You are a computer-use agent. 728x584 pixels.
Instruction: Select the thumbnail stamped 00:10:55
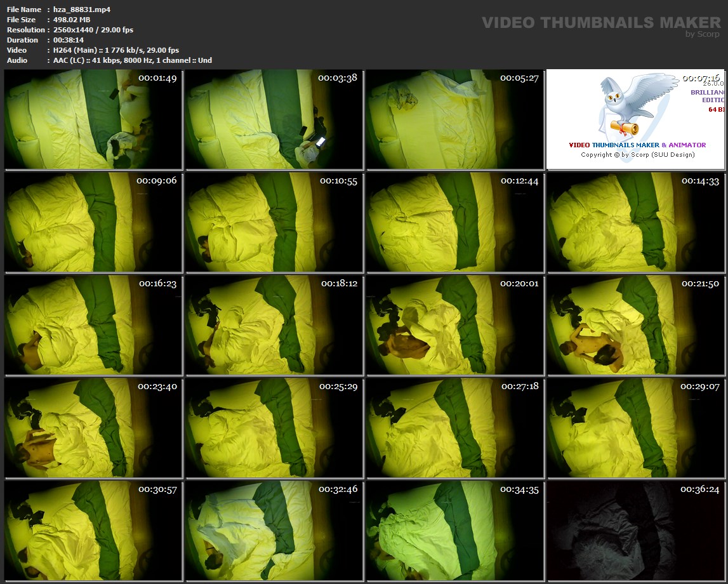(x=274, y=222)
